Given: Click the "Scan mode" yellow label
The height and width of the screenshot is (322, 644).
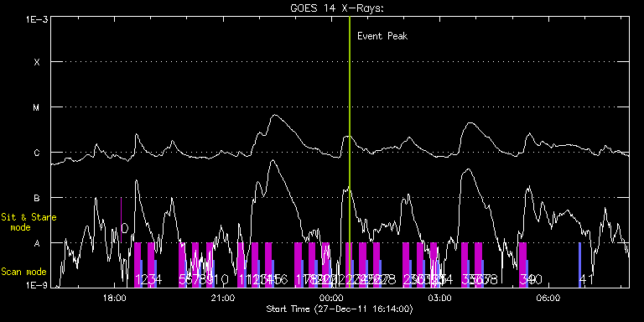Looking at the screenshot, I should 23,272.
